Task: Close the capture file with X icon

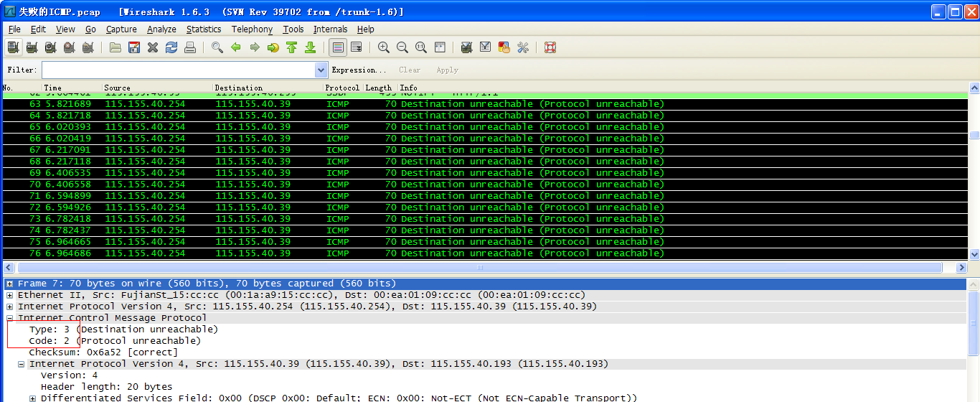Action: pos(153,47)
